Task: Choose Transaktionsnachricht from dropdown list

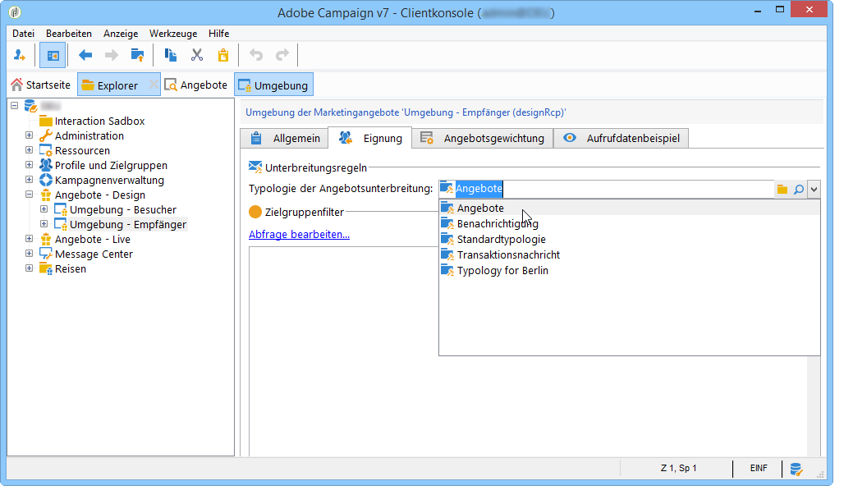Action: [630, 255]
